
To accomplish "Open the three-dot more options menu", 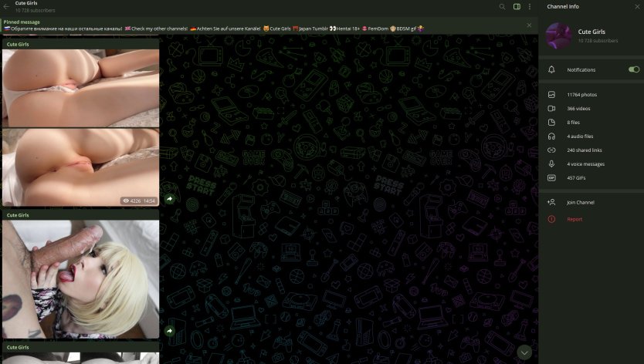I will pos(530,7).
